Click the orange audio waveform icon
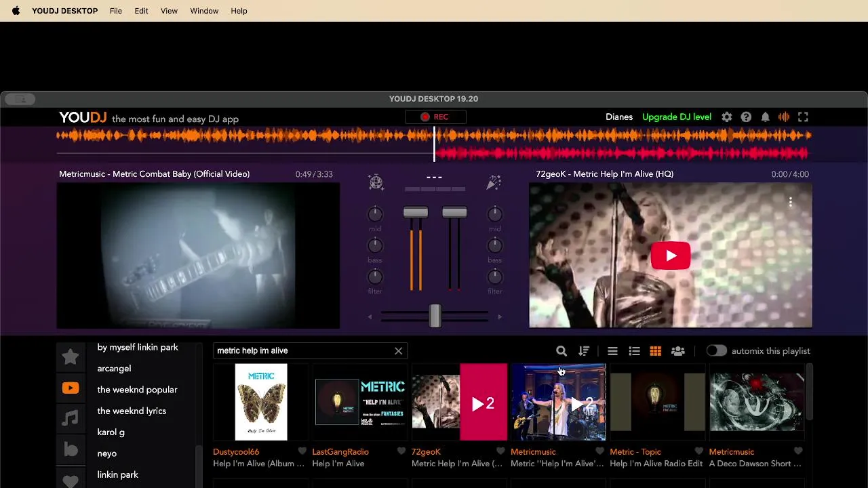This screenshot has height=488, width=868. coord(784,117)
